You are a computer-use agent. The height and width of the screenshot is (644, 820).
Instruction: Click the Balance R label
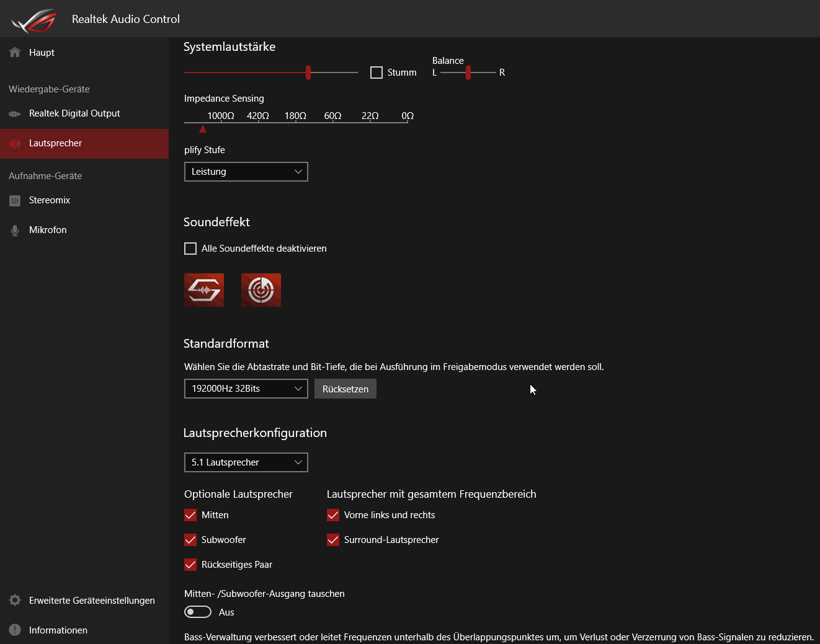click(x=502, y=73)
